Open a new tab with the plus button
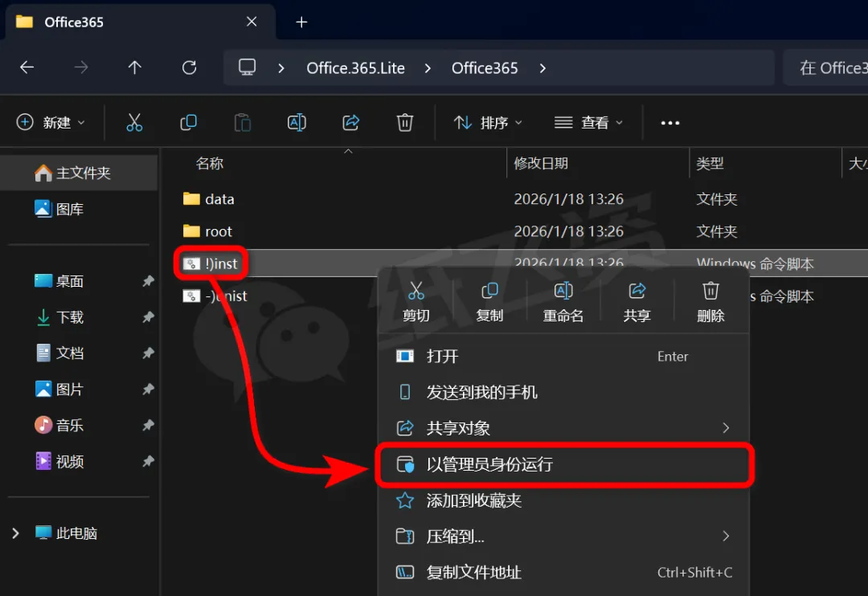The height and width of the screenshot is (596, 868). pyautogui.click(x=301, y=22)
